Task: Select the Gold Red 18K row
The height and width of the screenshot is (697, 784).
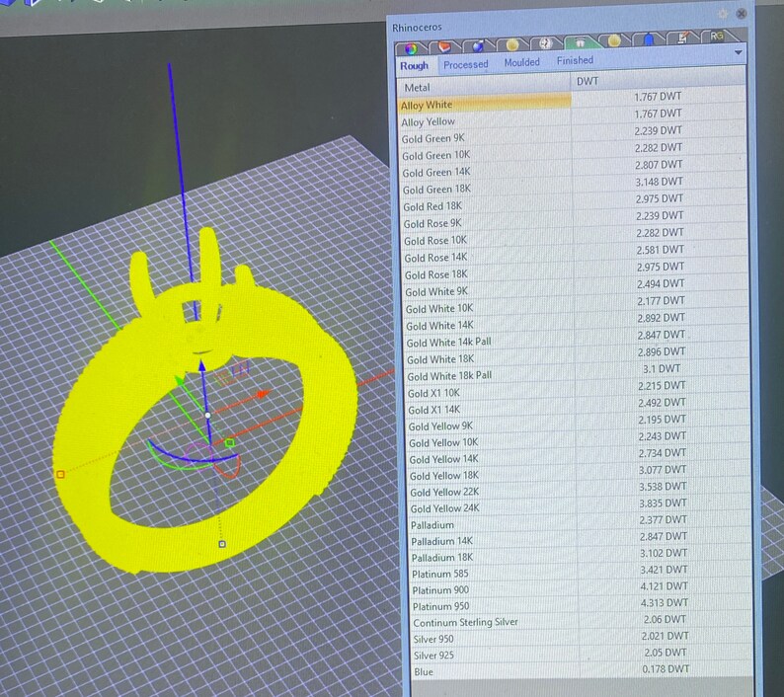Action: click(575, 203)
